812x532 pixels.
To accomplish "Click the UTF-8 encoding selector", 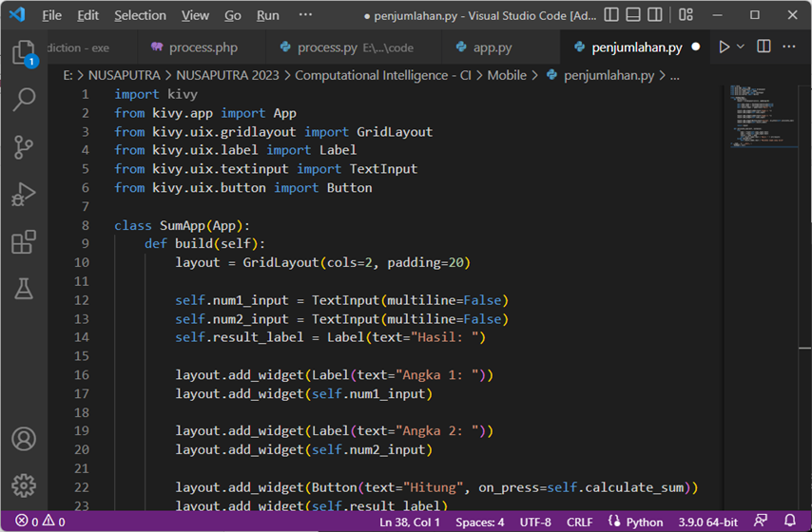I will tap(535, 522).
